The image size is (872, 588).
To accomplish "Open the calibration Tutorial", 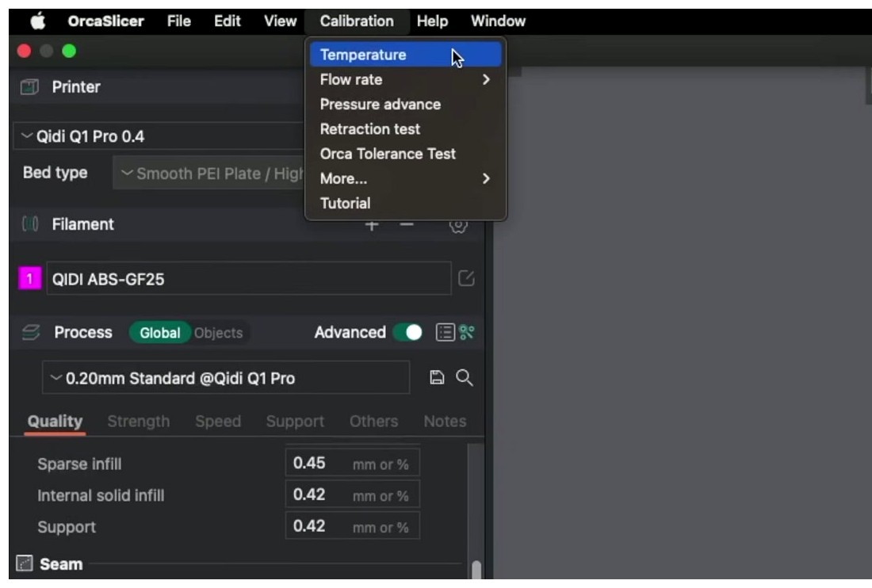I will tap(405, 204).
